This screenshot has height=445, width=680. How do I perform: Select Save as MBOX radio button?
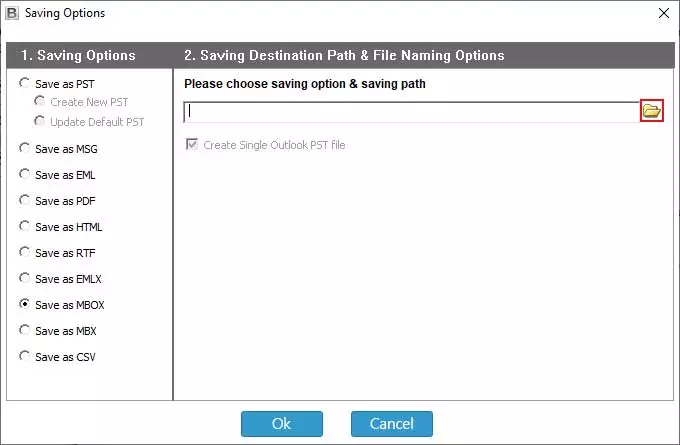(x=25, y=304)
